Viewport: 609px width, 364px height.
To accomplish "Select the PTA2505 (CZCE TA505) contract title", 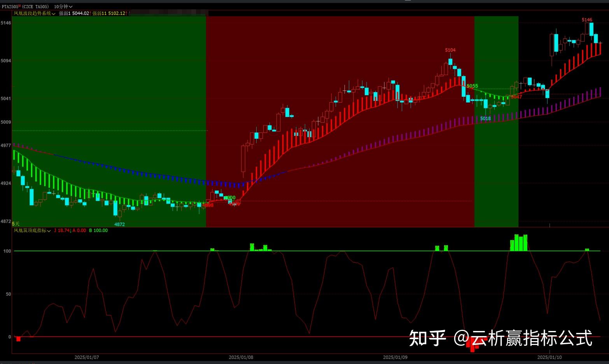I will click(25, 7).
